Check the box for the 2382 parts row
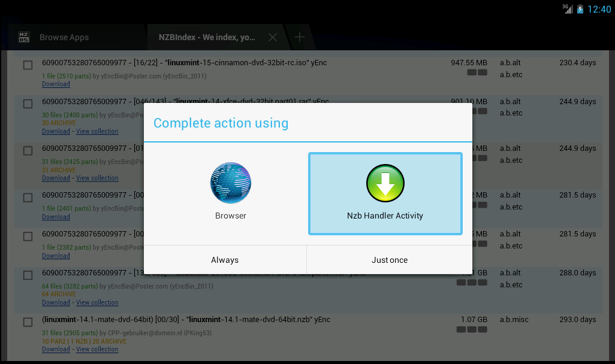Image resolution: width=615 pixels, height=364 pixels. [28, 236]
